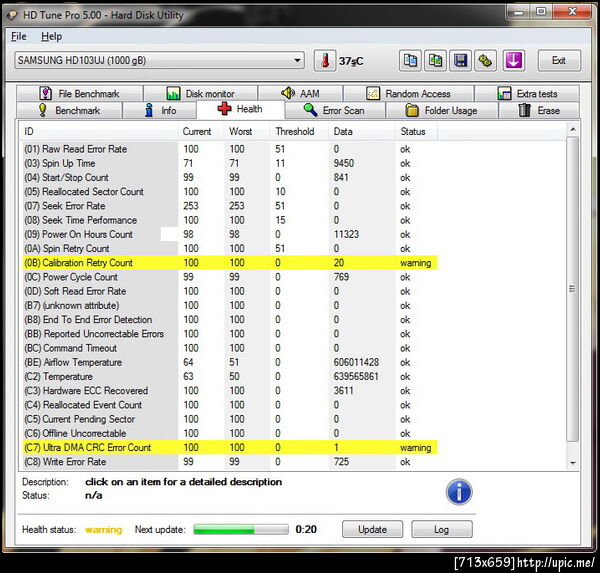This screenshot has height=573, width=600.
Task: Open the Help menu
Action: [51, 36]
